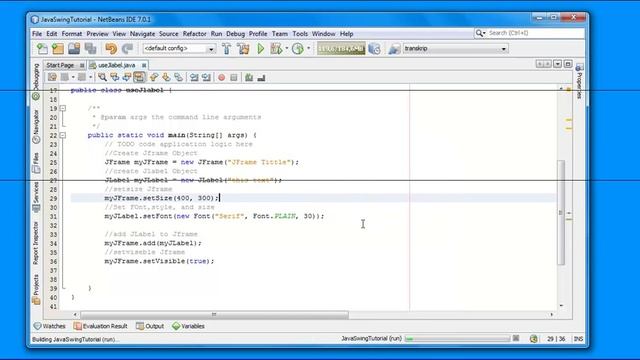Click the Toggle Bookmark icon in editor toolbar
The width and height of the screenshot is (640, 360).
[x=178, y=77]
